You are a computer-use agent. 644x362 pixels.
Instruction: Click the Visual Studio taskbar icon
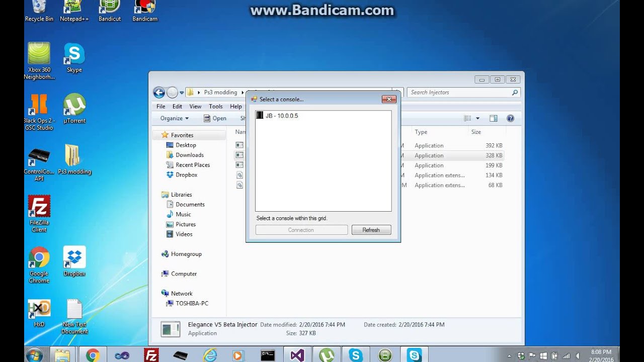[297, 355]
